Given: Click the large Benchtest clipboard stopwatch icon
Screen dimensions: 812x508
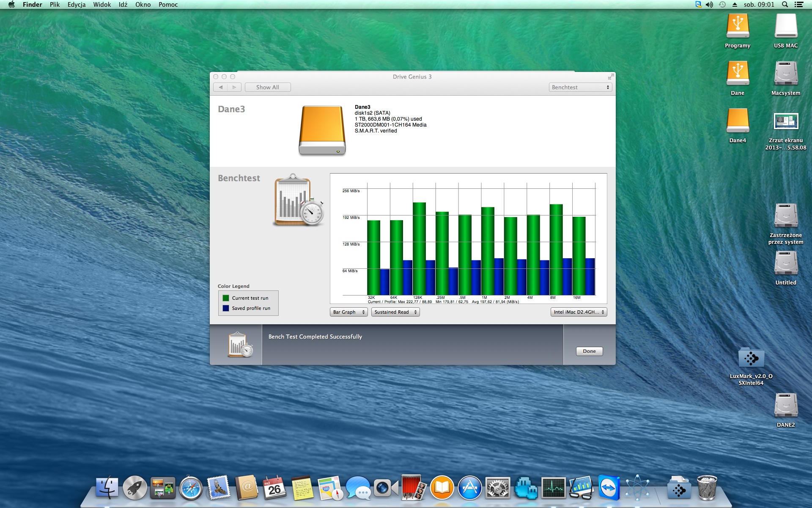Looking at the screenshot, I should 299,200.
